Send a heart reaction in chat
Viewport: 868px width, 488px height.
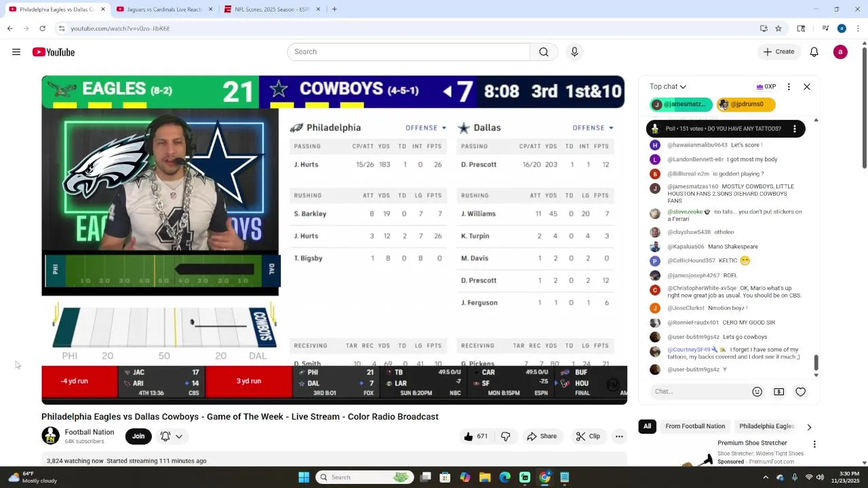click(801, 392)
